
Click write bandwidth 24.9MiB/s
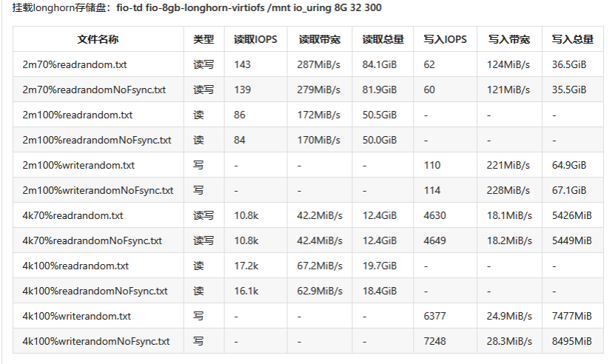pos(509,316)
